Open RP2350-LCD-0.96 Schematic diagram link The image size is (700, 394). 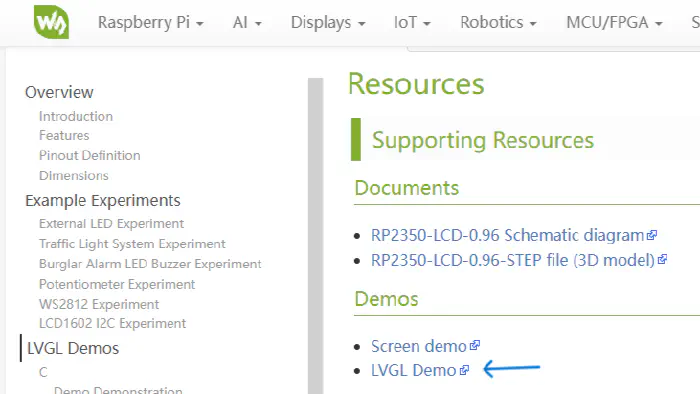[508, 235]
